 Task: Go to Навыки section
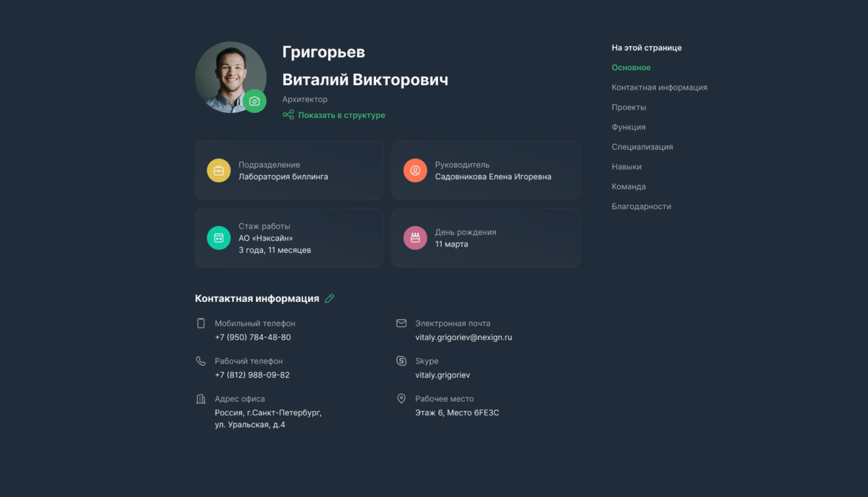click(627, 167)
